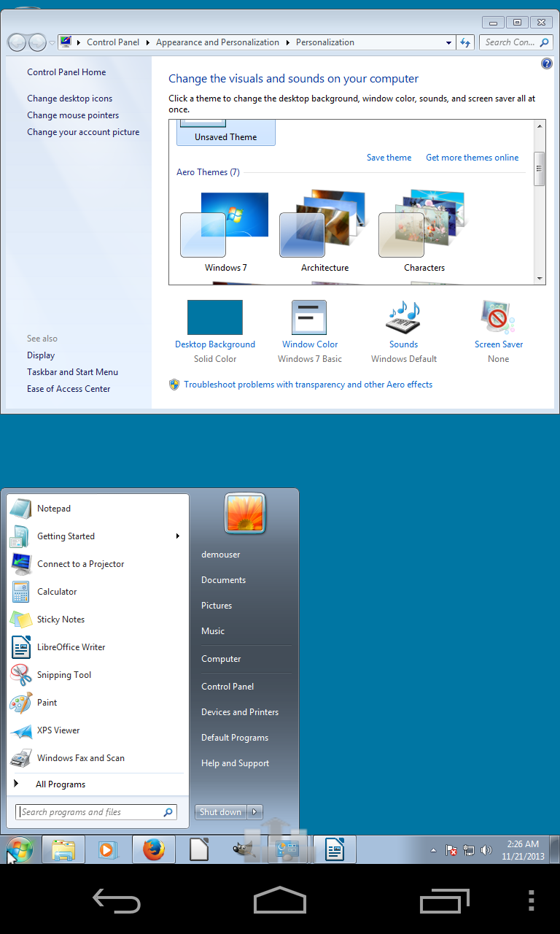The height and width of the screenshot is (934, 560).
Task: Click the volume speaker tray icon
Action: pos(486,850)
